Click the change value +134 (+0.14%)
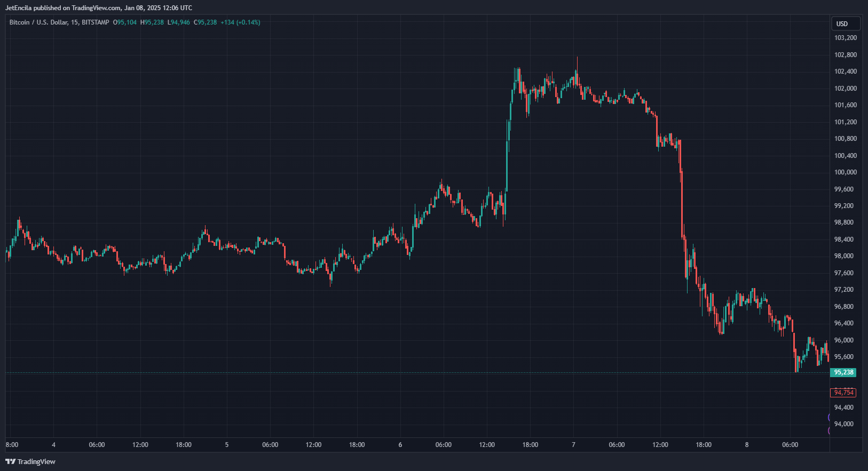Screen dimensions: 868x471 (240, 22)
